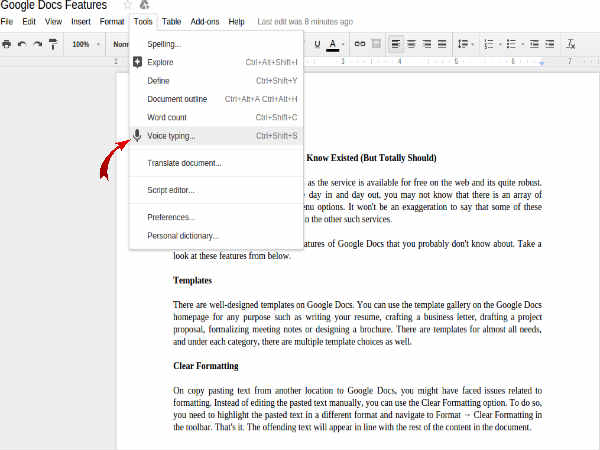
Task: Open the Add-ons menu
Action: 204,21
